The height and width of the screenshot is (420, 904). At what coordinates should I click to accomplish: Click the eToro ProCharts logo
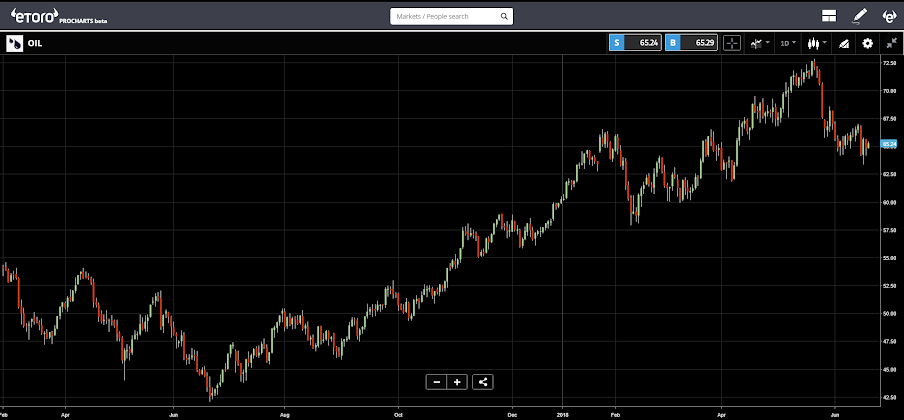click(x=59, y=16)
